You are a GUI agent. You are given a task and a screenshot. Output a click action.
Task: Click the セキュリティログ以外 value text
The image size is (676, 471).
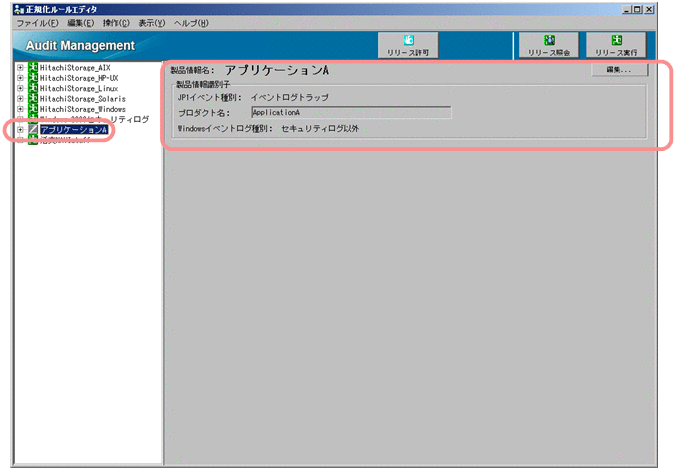click(x=320, y=129)
